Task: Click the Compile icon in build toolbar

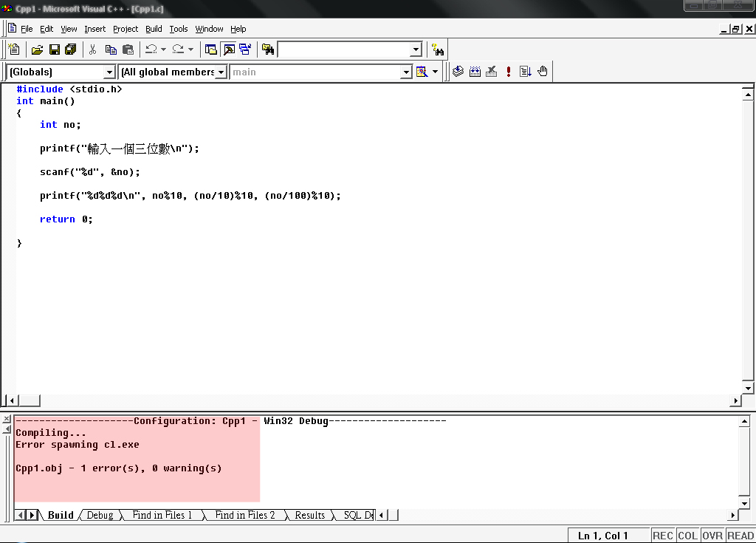Action: 458,72
